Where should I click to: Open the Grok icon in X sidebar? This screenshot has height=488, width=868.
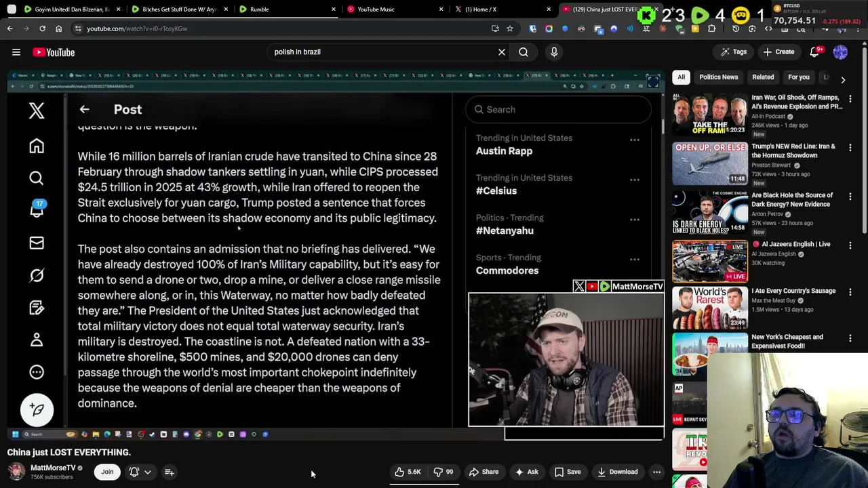pos(37,275)
